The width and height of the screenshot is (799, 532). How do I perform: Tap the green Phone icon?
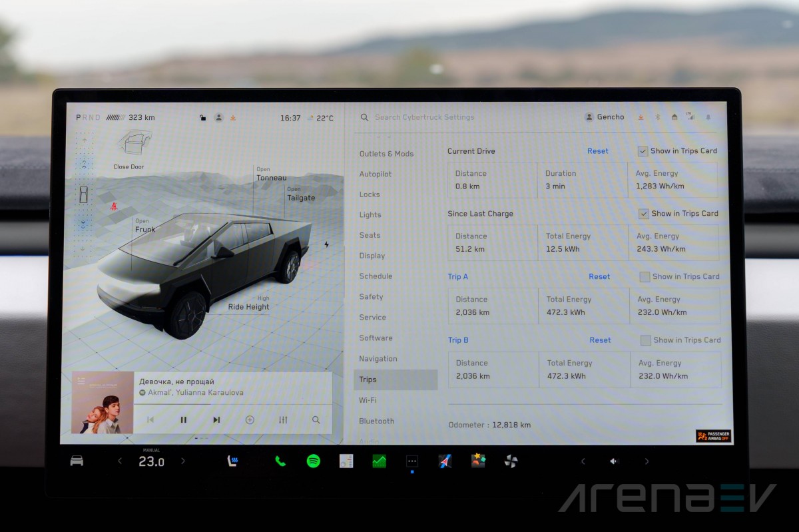tap(280, 461)
